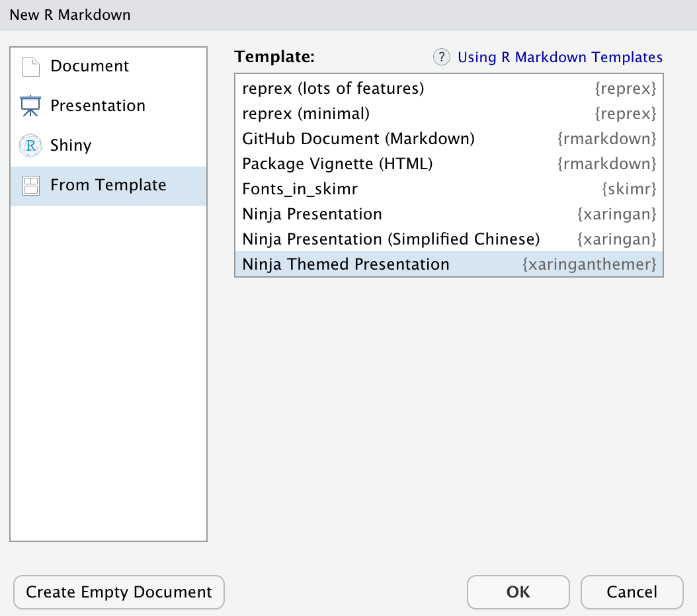Choose GitHub Document (Markdown) template
Screen dimensions: 697x616
point(449,139)
